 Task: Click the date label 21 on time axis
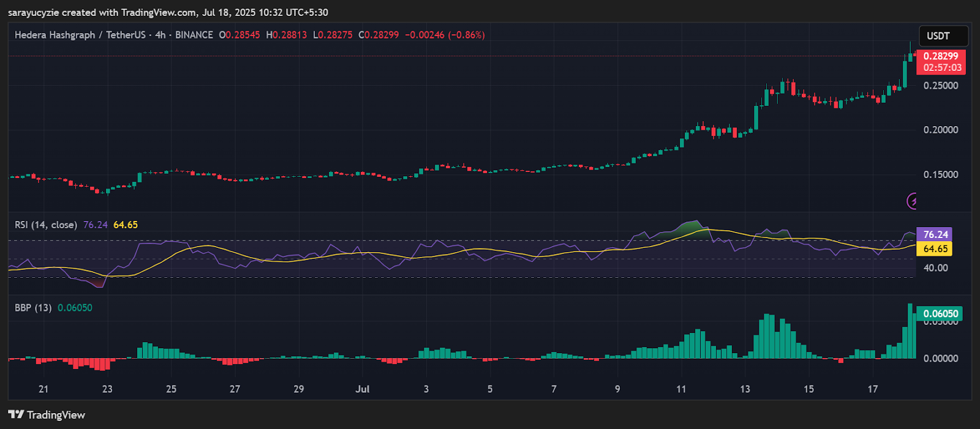(x=43, y=389)
